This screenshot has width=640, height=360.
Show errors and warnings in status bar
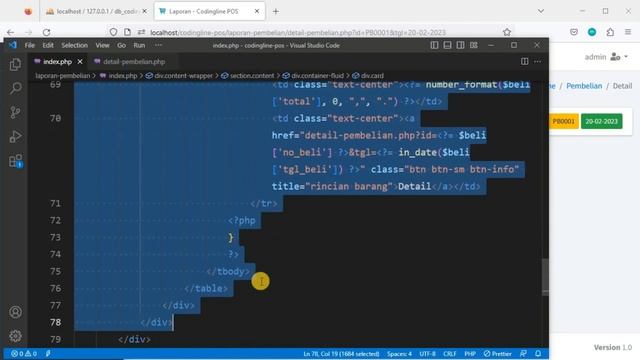pos(24,353)
